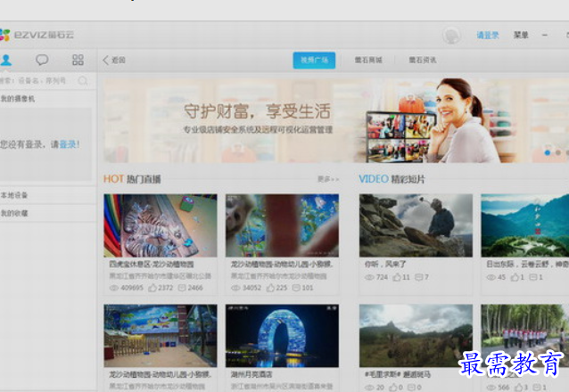Click the like icon showing 2372
Image resolution: width=569 pixels, height=392 pixels.
[152, 288]
